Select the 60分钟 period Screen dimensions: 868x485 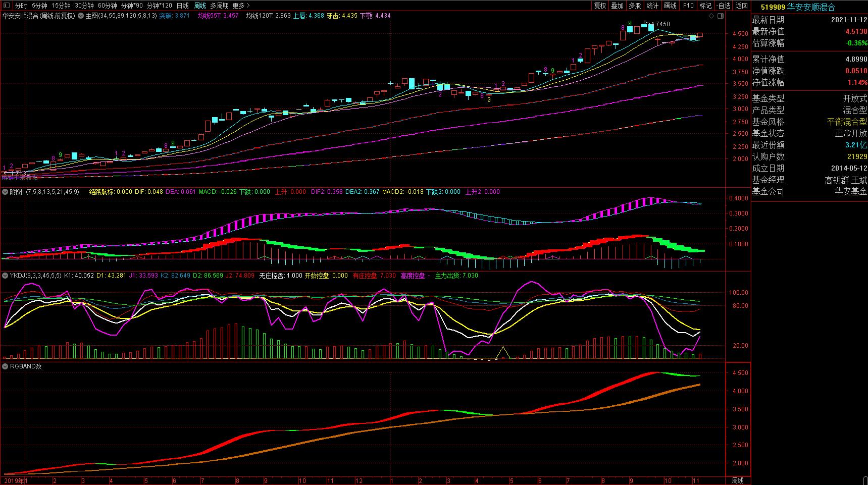pyautogui.click(x=107, y=6)
